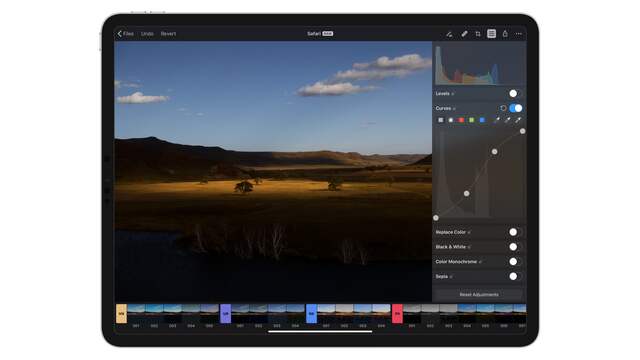Expand the Levels adjustment section
The height and width of the screenshot is (360, 640).
coord(444,93)
